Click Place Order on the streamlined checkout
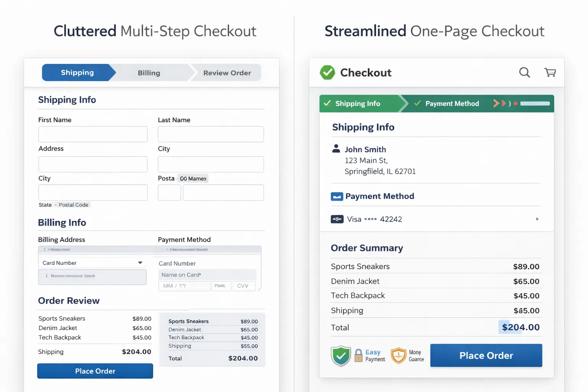This screenshot has height=392, width=588. pyautogui.click(x=486, y=355)
